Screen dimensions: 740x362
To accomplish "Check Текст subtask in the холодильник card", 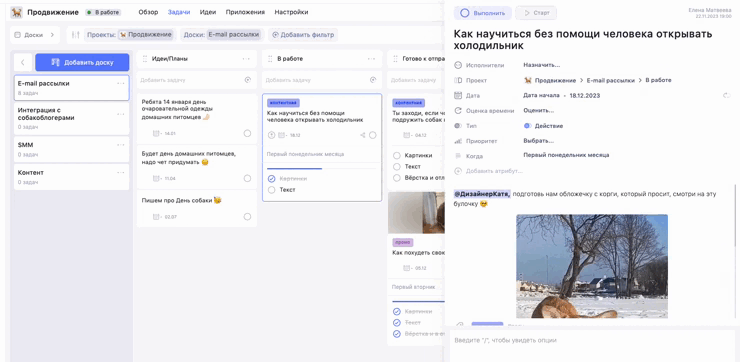I will click(271, 190).
